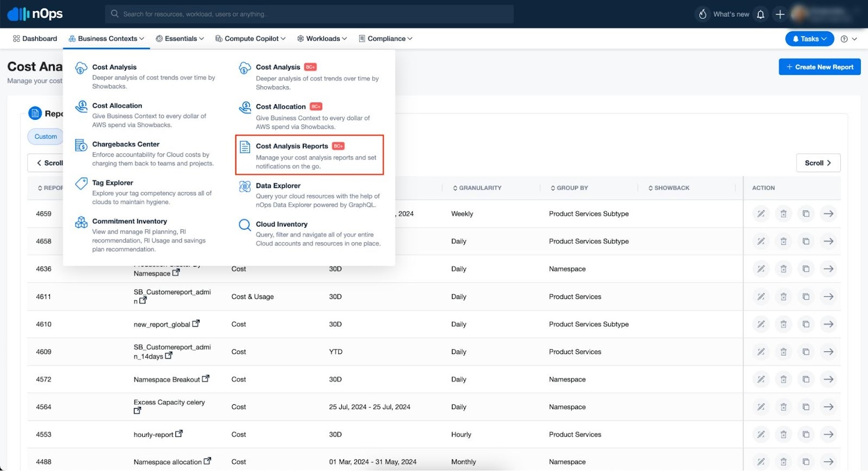Click the left Scroll button
This screenshot has height=471, width=868.
[46, 163]
